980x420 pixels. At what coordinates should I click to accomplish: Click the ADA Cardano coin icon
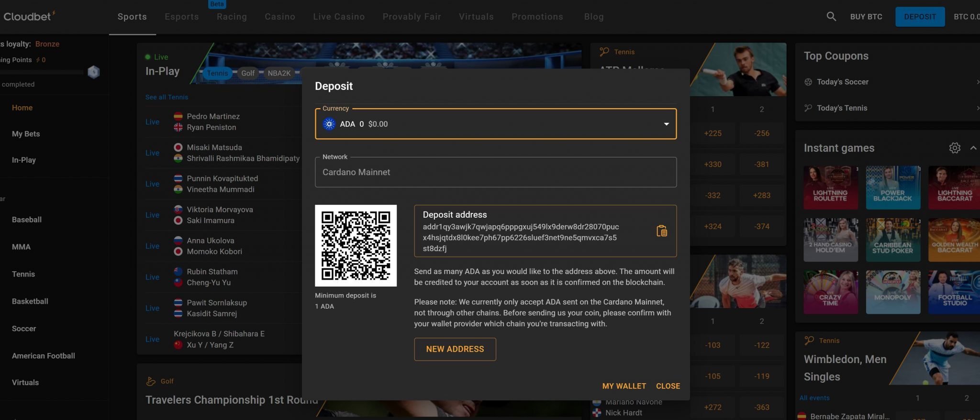pyautogui.click(x=329, y=124)
